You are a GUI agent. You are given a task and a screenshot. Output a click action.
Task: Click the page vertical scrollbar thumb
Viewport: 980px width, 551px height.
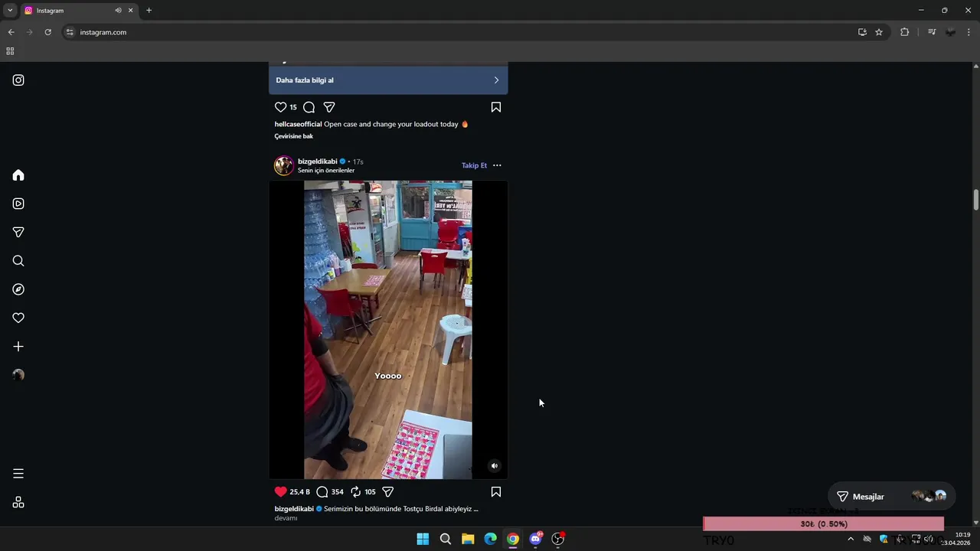976,199
